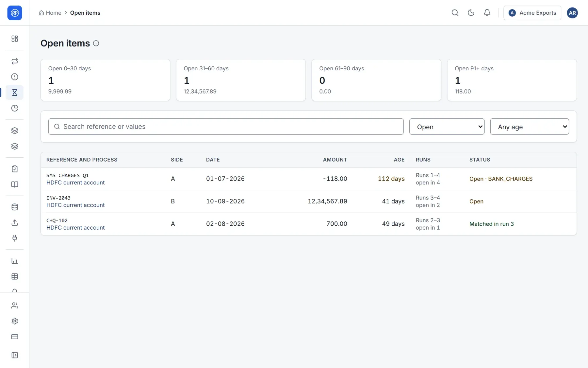Open the exclamation circle exceptions icon
This screenshot has height=368, width=588.
click(15, 77)
